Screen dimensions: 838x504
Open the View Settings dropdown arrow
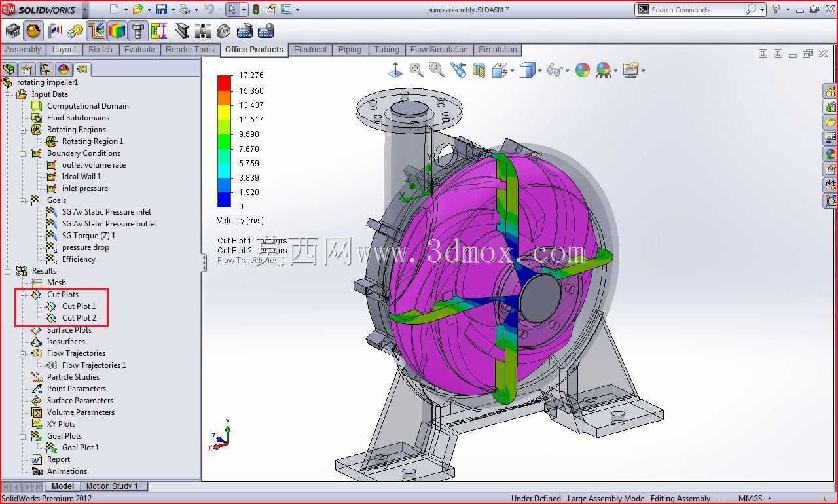pyautogui.click(x=643, y=71)
